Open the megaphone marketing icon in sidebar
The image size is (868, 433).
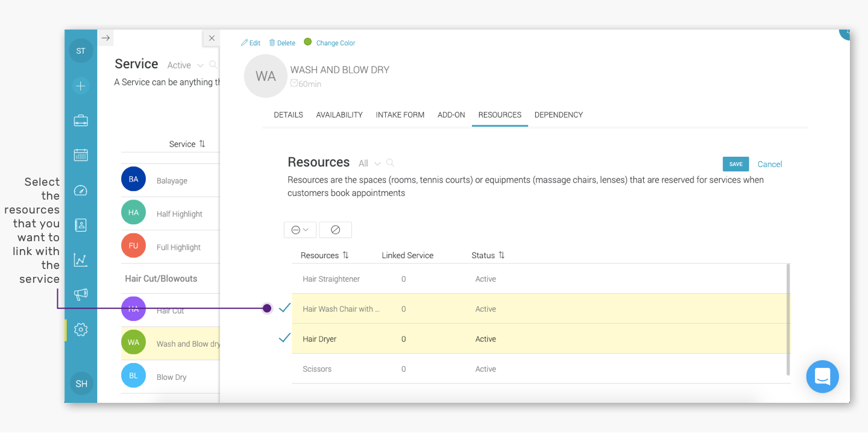[x=81, y=294]
